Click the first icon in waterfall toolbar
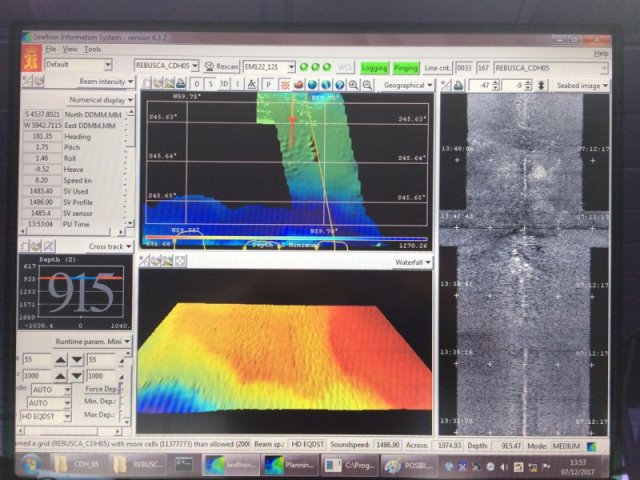 (x=144, y=261)
